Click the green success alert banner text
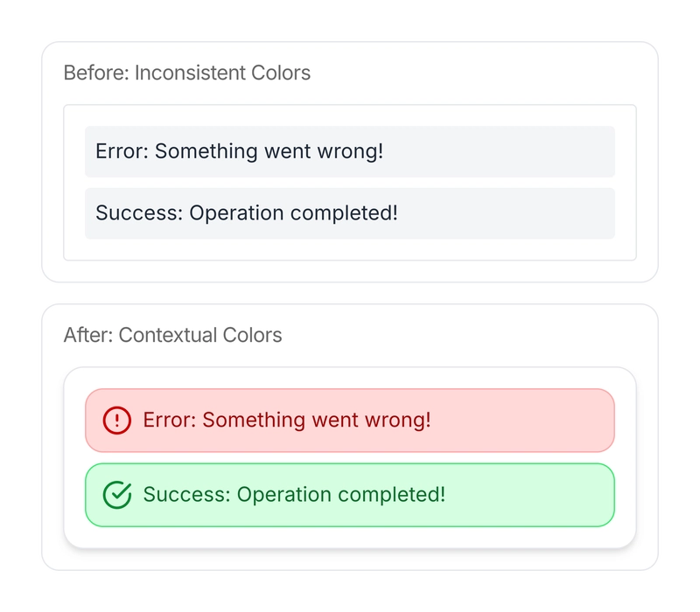 [294, 495]
